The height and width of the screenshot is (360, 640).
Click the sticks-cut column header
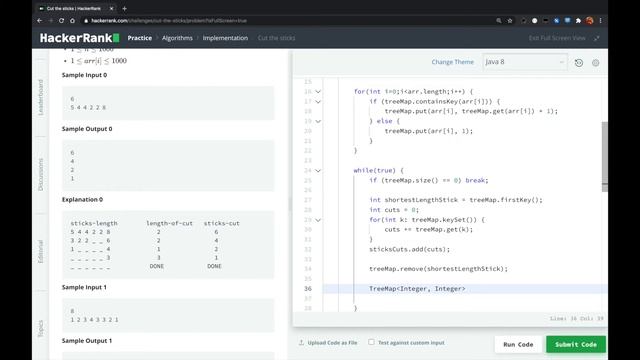(222, 223)
